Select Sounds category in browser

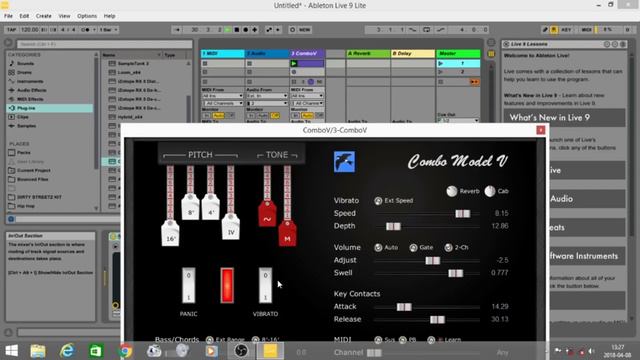(25, 63)
